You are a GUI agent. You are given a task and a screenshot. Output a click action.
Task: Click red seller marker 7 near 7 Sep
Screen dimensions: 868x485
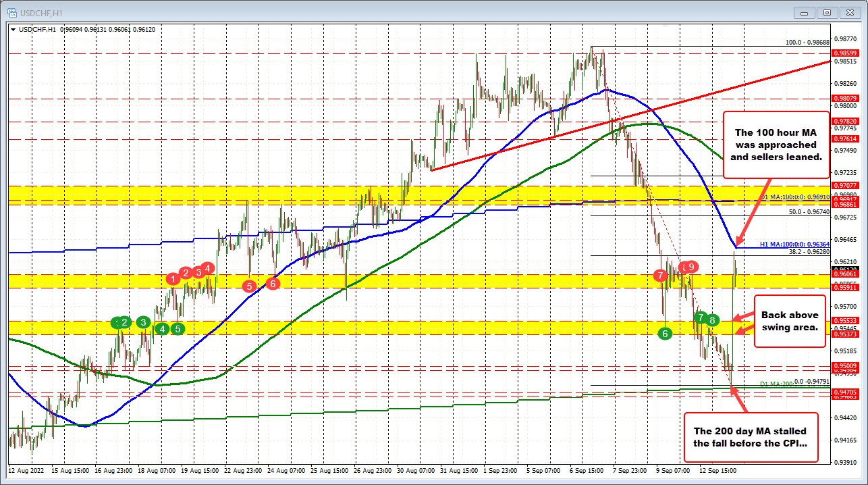click(x=661, y=276)
